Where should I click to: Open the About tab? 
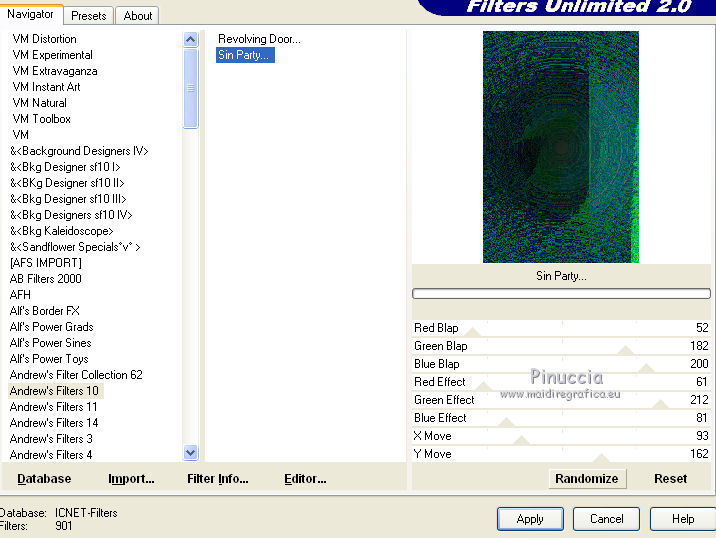[x=138, y=15]
